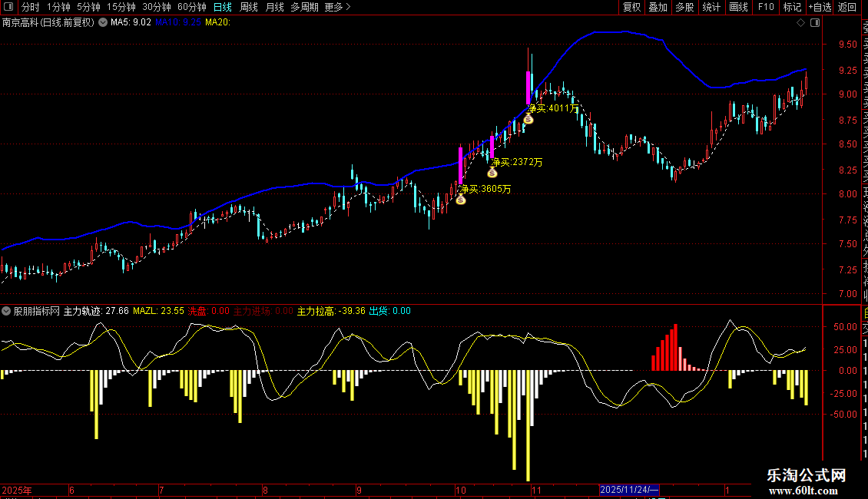Image resolution: width=868 pixels, height=499 pixels.
Task: Activate the 画线 drawing tool
Action: 738,7
